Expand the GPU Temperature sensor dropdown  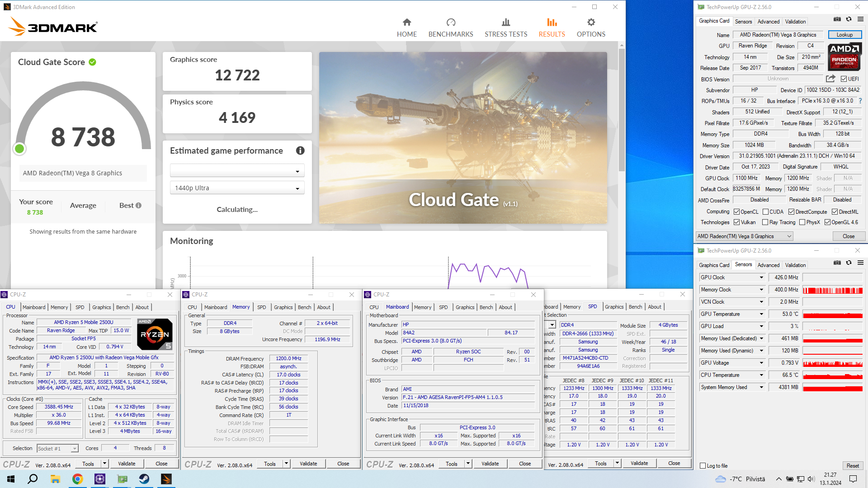[761, 314]
